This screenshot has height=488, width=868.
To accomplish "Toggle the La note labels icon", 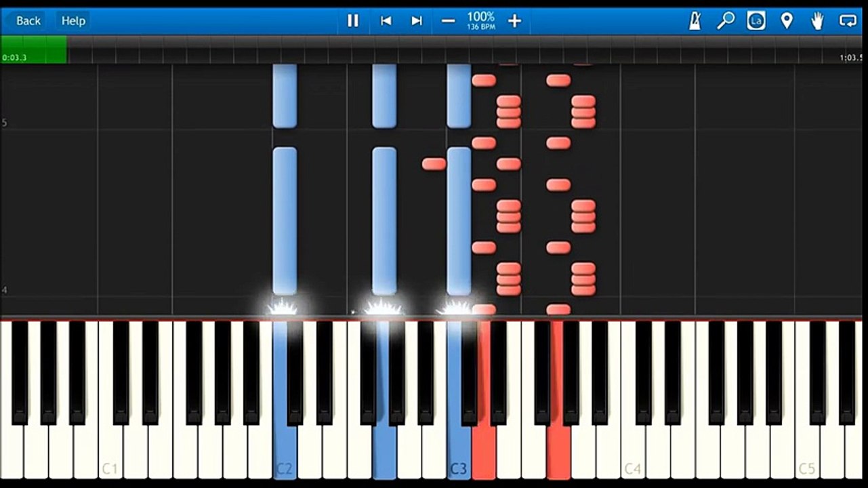I will (x=756, y=21).
